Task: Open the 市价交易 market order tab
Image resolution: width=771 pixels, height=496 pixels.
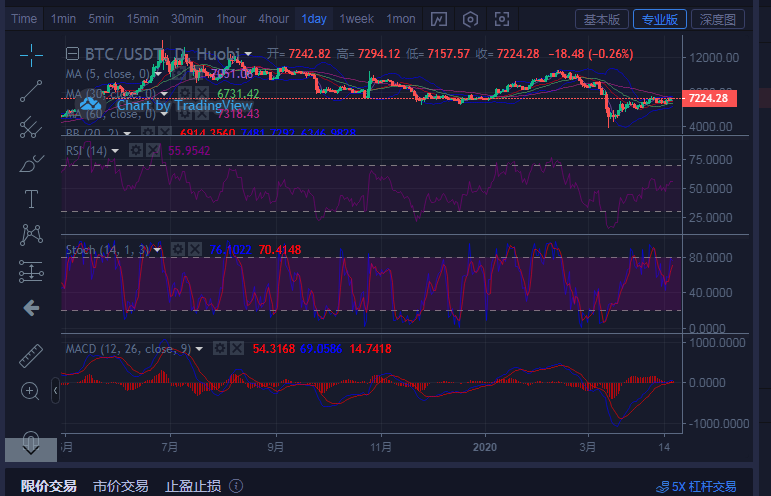Action: pos(120,487)
